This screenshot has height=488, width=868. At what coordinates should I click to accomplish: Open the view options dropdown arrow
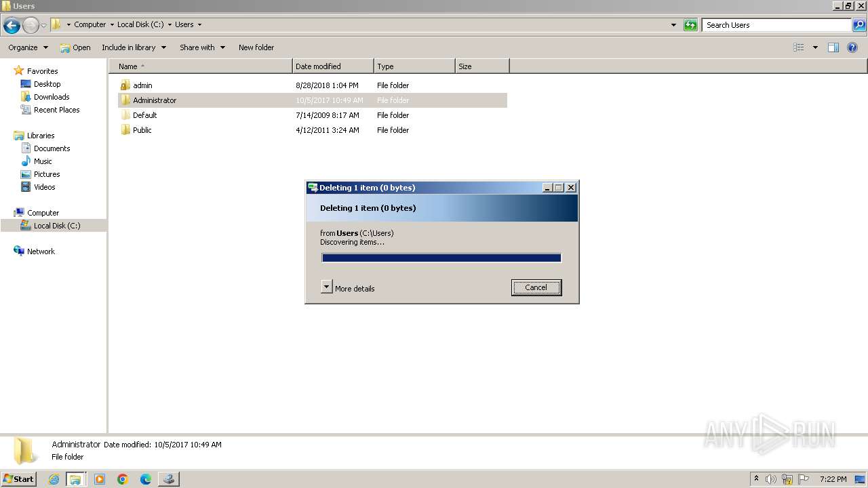pyautogui.click(x=815, y=47)
